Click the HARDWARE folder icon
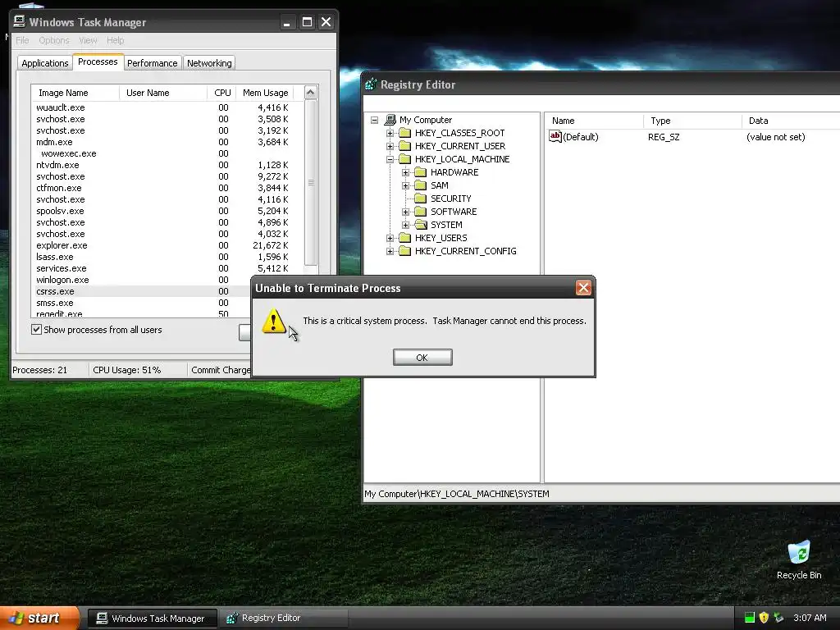 pyautogui.click(x=421, y=172)
